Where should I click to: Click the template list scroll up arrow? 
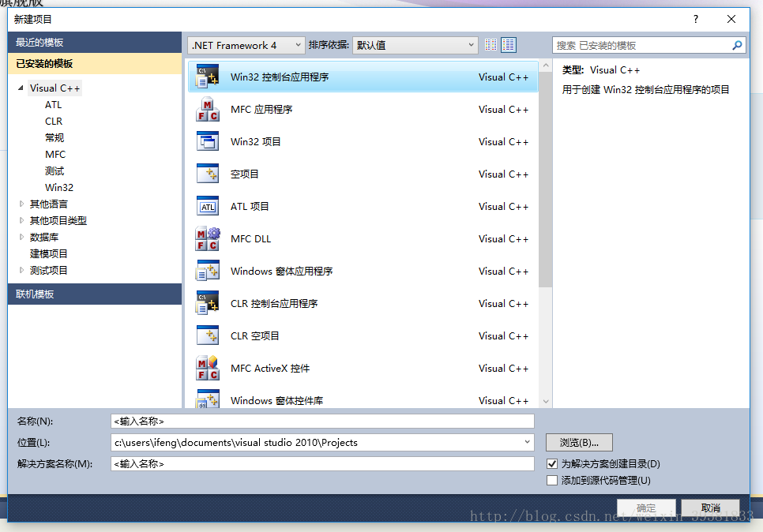tap(546, 66)
